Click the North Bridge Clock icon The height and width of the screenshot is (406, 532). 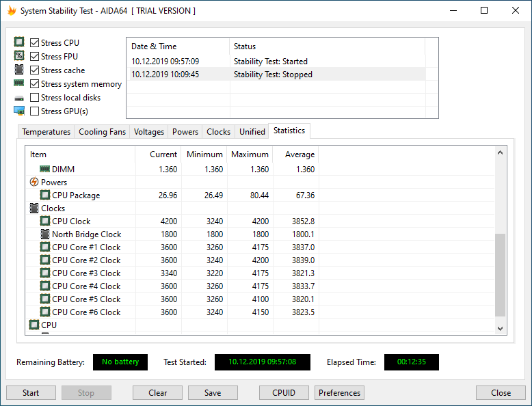tap(44, 234)
